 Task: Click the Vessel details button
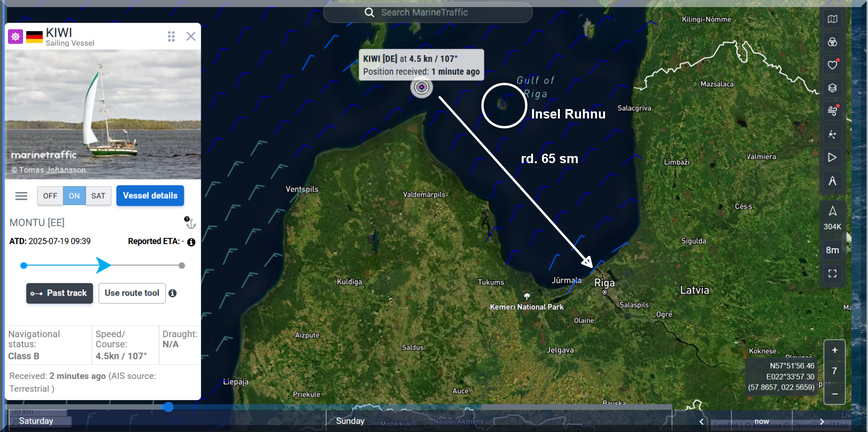150,196
